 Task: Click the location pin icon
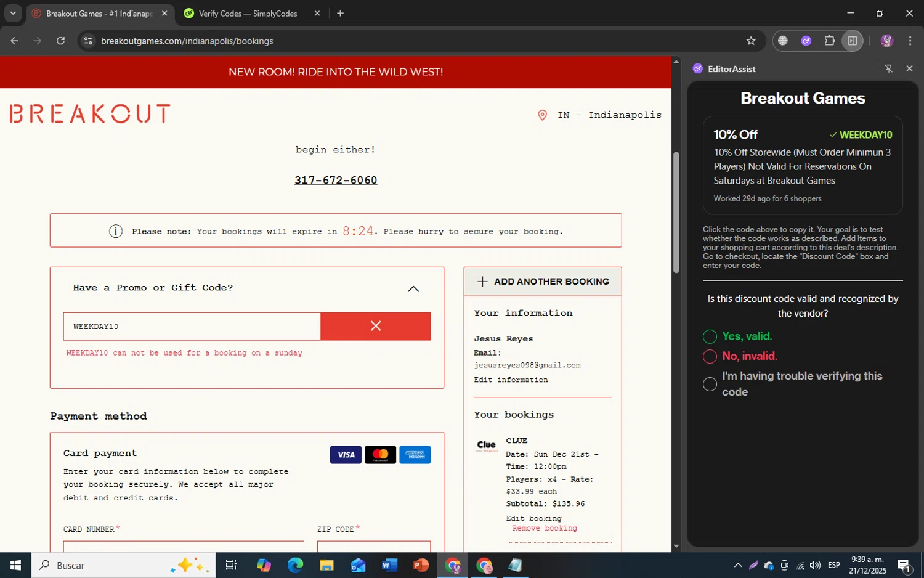coord(542,115)
